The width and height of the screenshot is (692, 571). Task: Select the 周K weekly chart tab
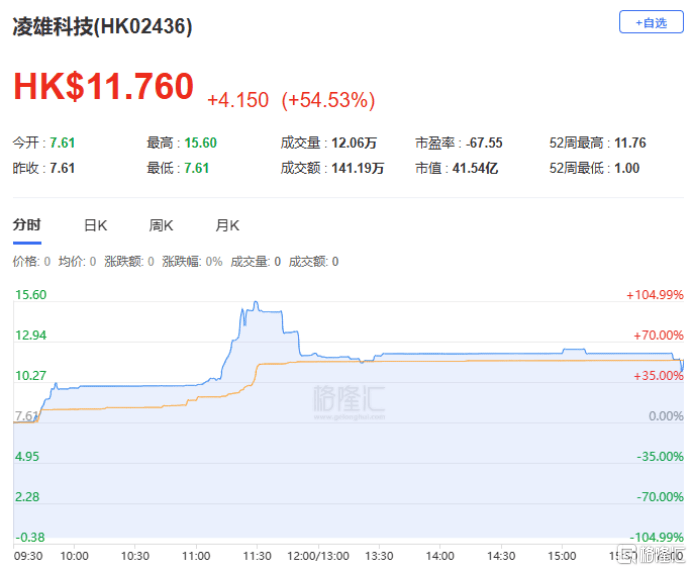click(x=161, y=226)
